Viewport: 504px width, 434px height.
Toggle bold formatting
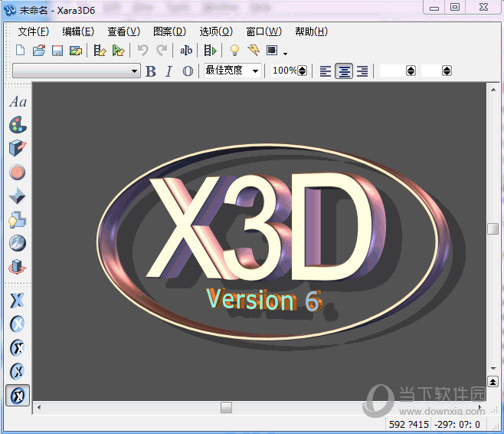point(151,71)
